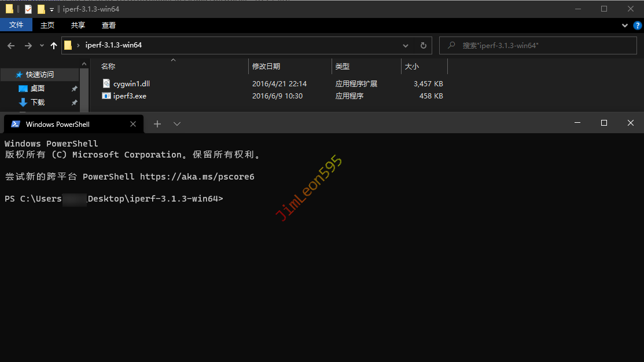
Task: Select the iperf3.exe file
Action: [130, 96]
